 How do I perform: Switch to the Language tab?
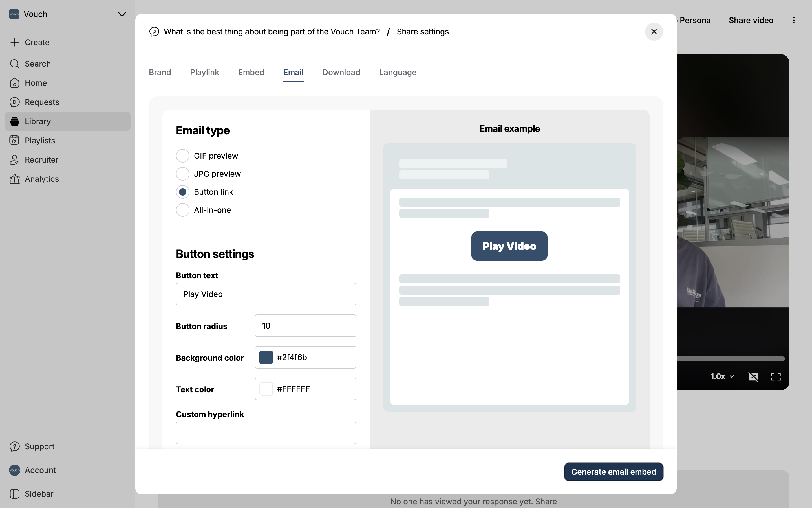pos(398,72)
